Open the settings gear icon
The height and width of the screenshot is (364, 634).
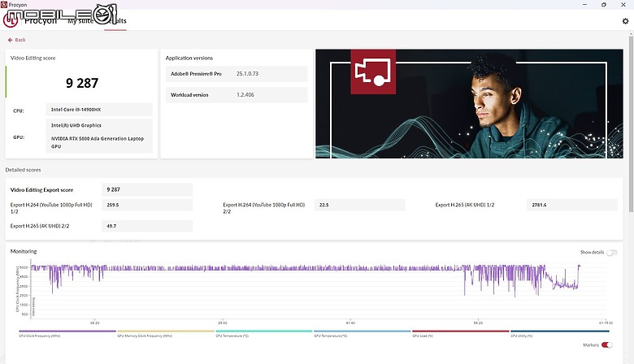[x=625, y=21]
